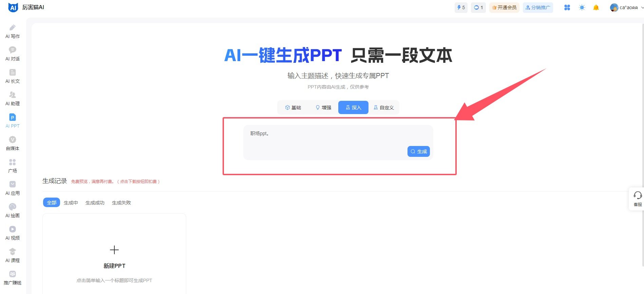Select the 增强 mode option
Screen dimensions: 644x294
(323, 108)
